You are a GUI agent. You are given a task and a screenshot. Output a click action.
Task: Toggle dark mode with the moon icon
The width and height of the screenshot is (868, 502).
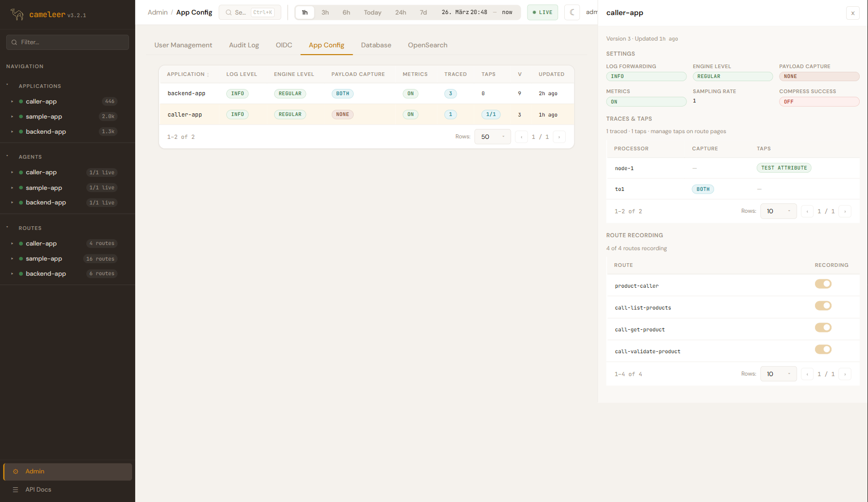point(572,12)
